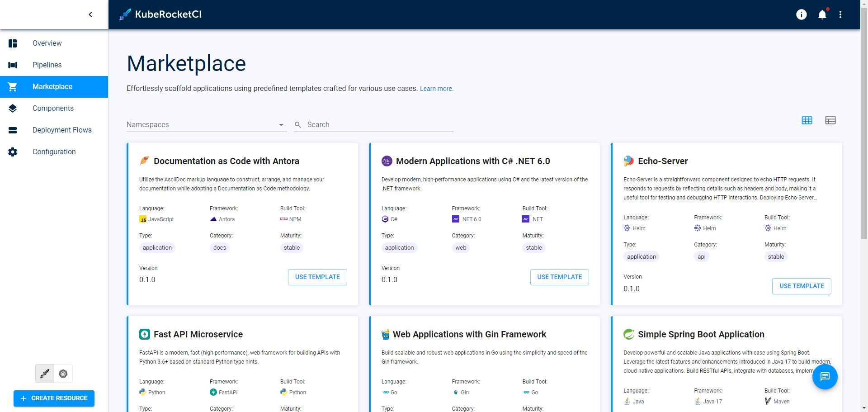Screen dimensions: 868x412
Task: Click the search magnifier icon
Action: (x=298, y=125)
